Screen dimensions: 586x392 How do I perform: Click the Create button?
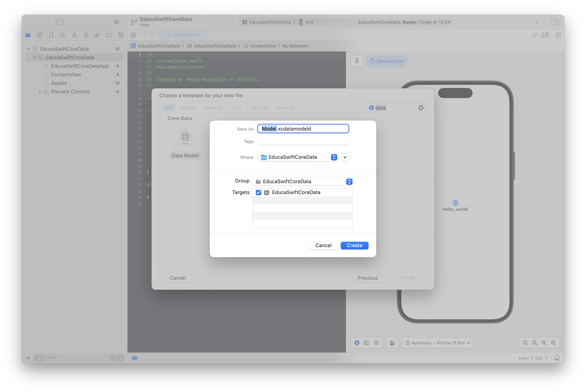[x=354, y=246]
